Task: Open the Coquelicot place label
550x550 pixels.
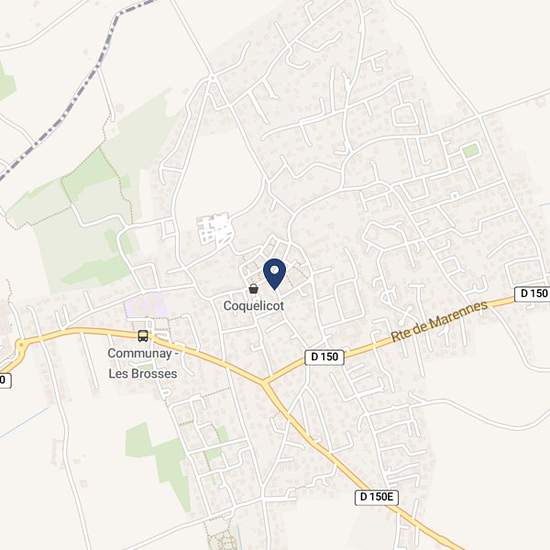Action: pyautogui.click(x=254, y=306)
